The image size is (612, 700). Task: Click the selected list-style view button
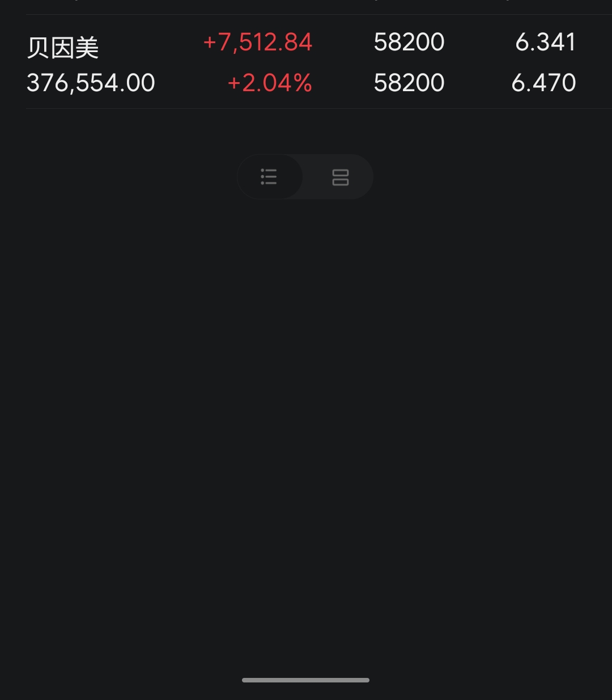(x=269, y=177)
